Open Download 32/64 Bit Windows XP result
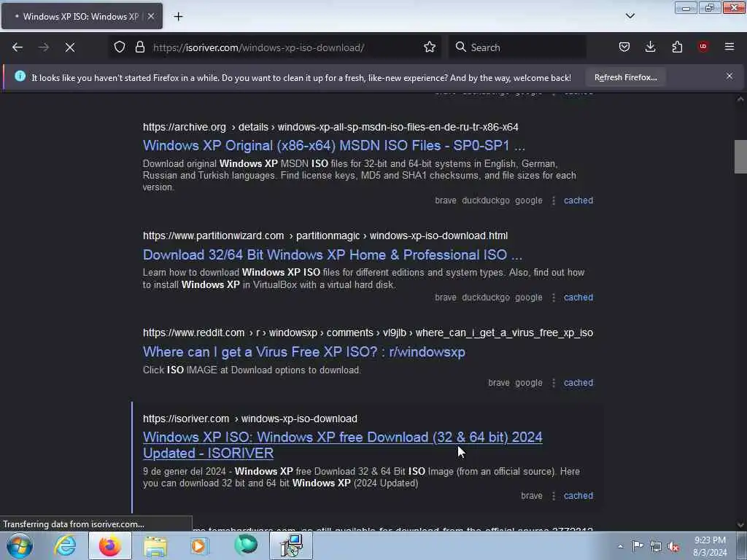 [333, 254]
